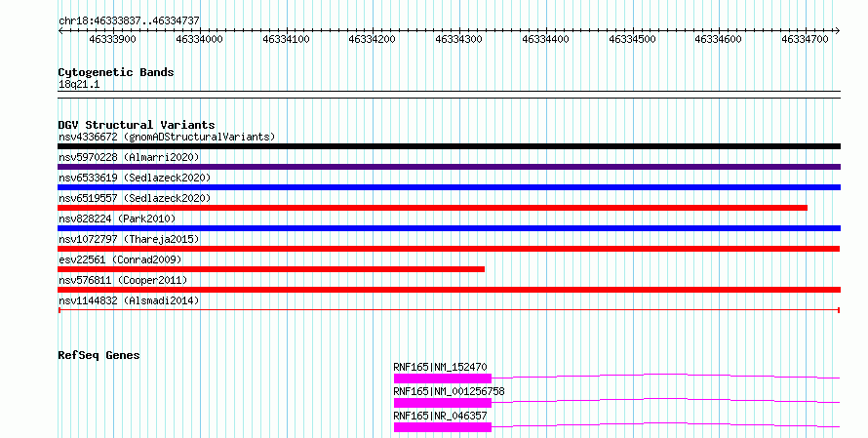Click the nsv4336672 gnomAD black variant bar
This screenshot has width=868, height=438.
pyautogui.click(x=449, y=146)
